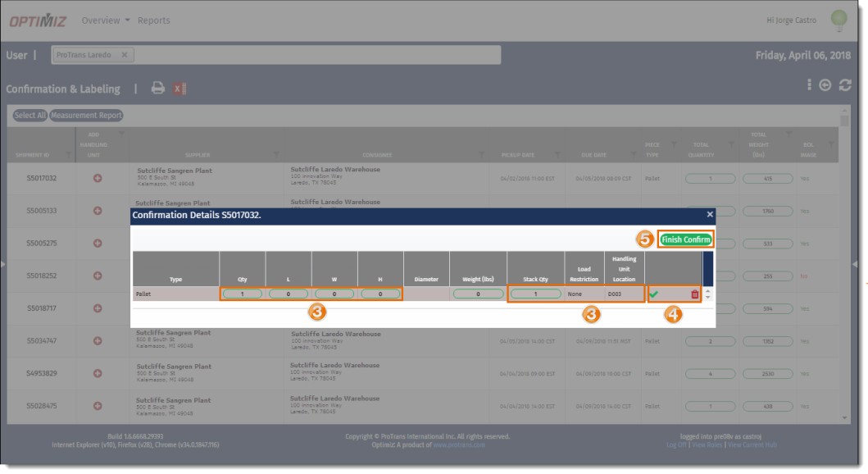Image resolution: width=868 pixels, height=474 pixels.
Task: Click the Finish Confirm button
Action: coord(686,239)
